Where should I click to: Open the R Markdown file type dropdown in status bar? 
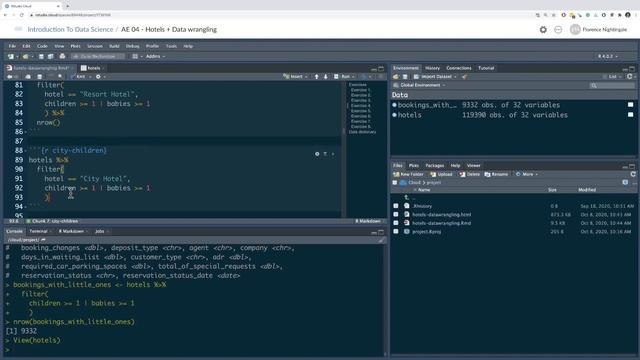(x=369, y=221)
